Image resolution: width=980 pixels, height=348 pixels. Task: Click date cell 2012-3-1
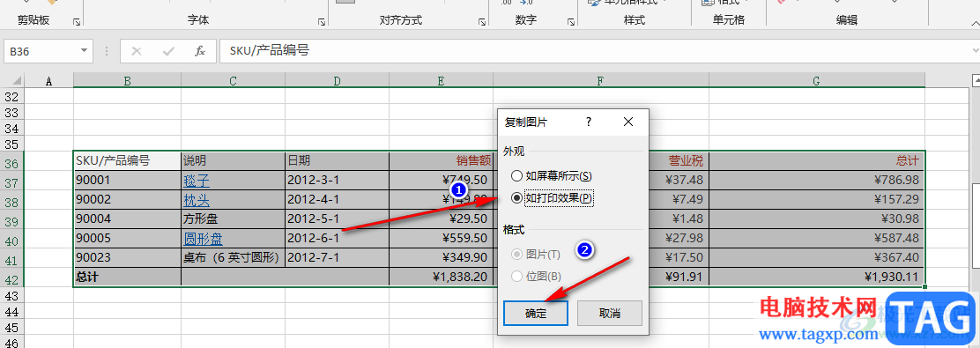tap(337, 180)
